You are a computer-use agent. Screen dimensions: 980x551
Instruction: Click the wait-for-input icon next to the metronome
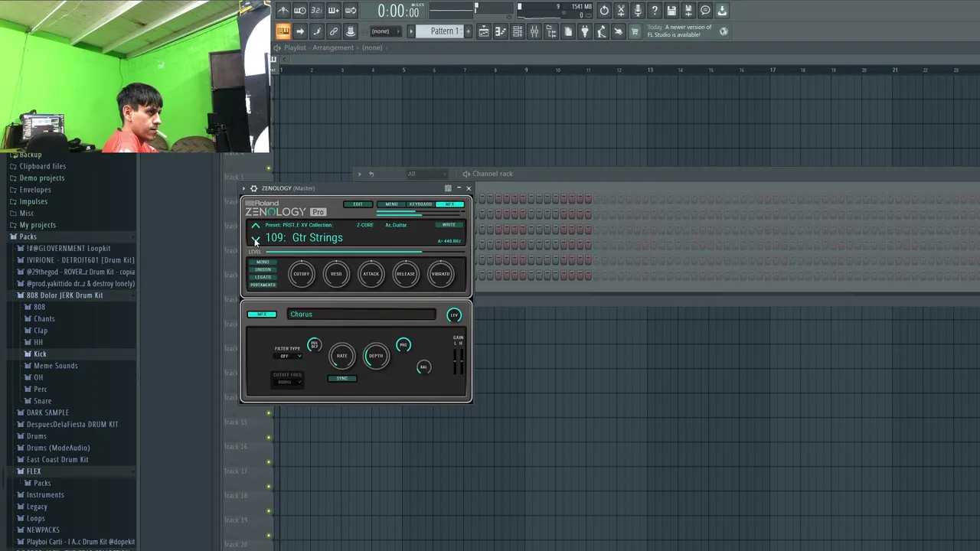tap(300, 11)
